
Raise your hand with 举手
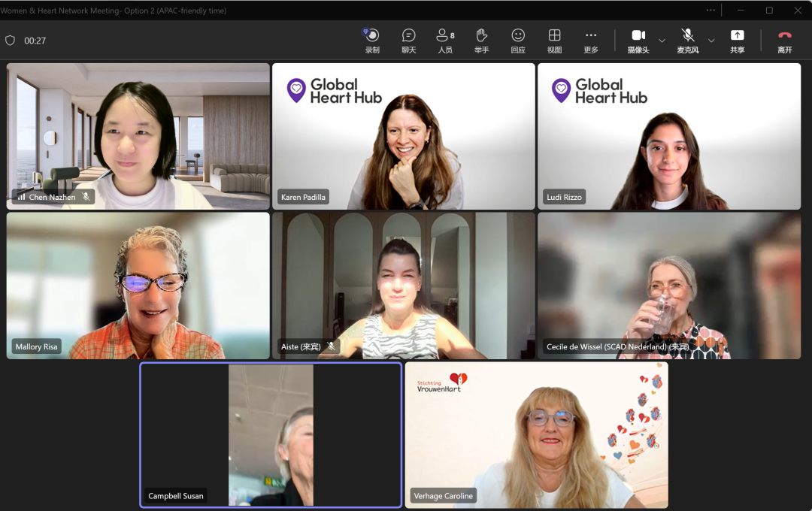(482, 41)
